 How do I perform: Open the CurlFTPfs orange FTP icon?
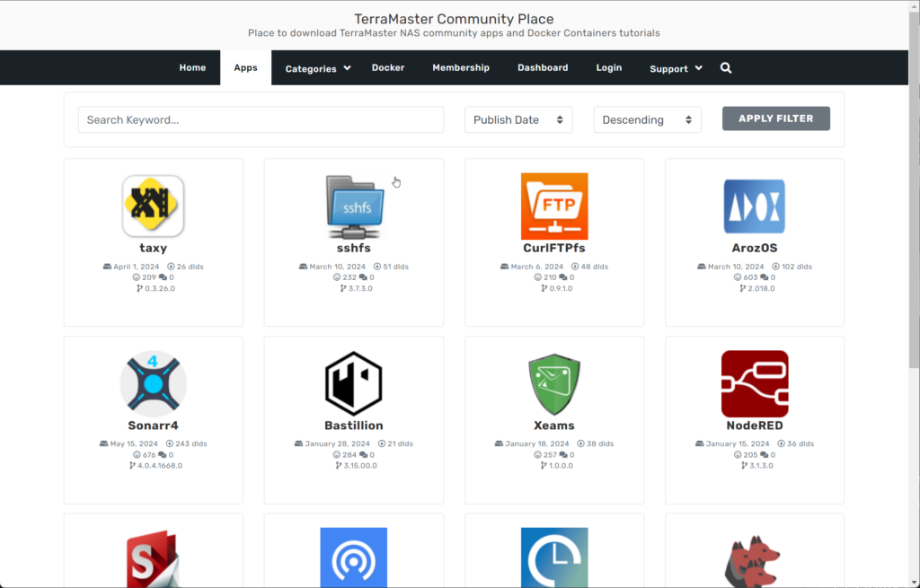pyautogui.click(x=554, y=206)
